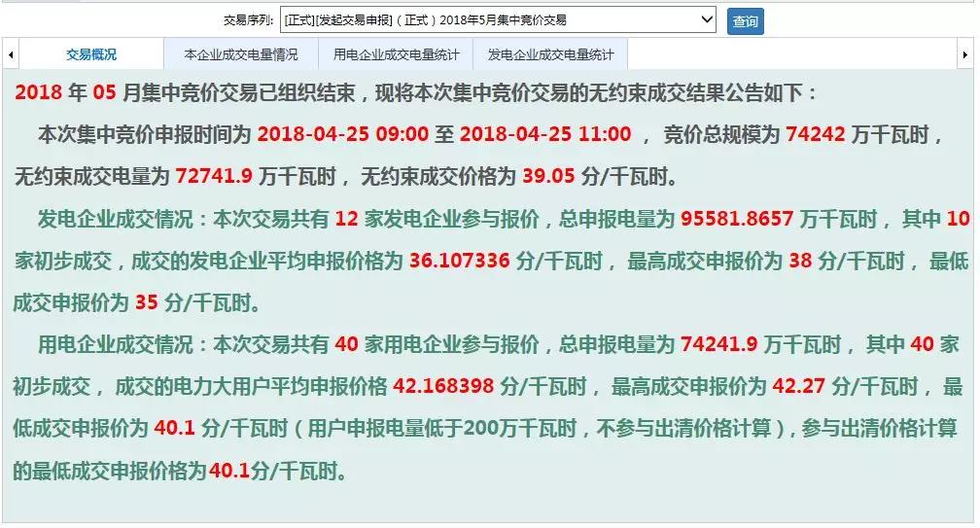Select the 用电企业成交电量统计 tab
This screenshot has height=528, width=980.
[x=396, y=55]
